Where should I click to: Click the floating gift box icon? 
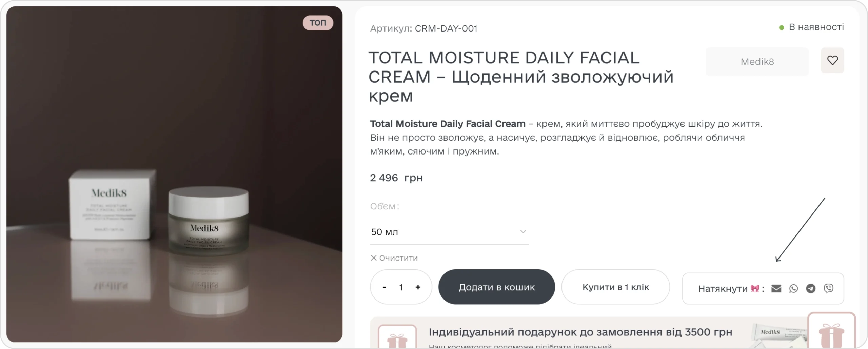tap(831, 333)
